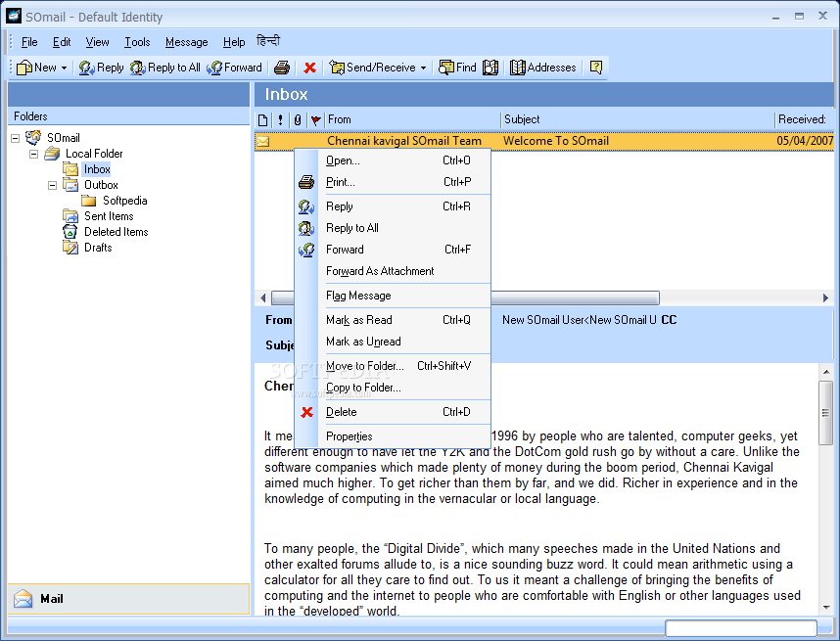Choose Forward As Attachment in context menu
The image size is (840, 641).
[x=393, y=271]
